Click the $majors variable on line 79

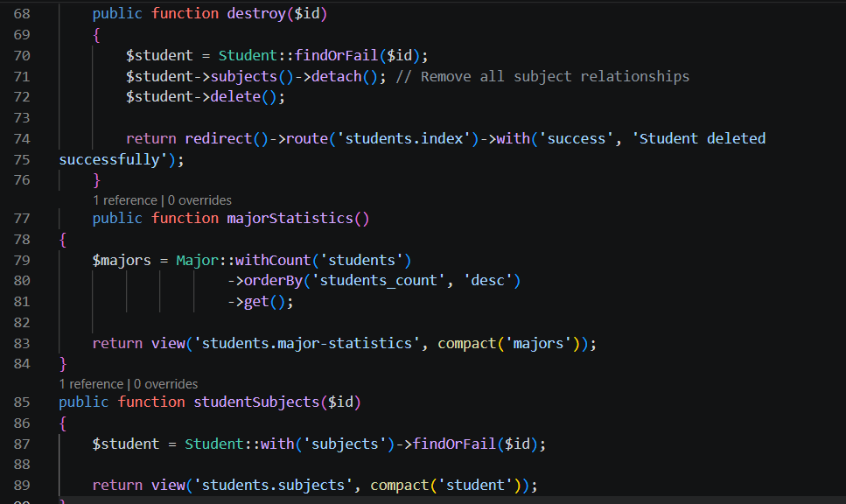[122, 261]
